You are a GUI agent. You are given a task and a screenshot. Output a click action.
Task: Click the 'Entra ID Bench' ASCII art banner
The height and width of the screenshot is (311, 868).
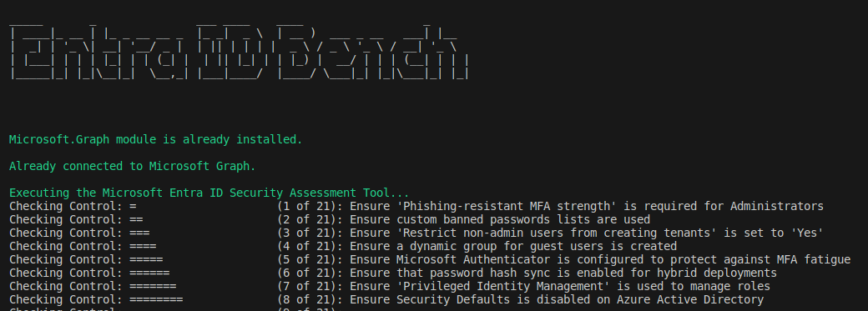[240, 52]
